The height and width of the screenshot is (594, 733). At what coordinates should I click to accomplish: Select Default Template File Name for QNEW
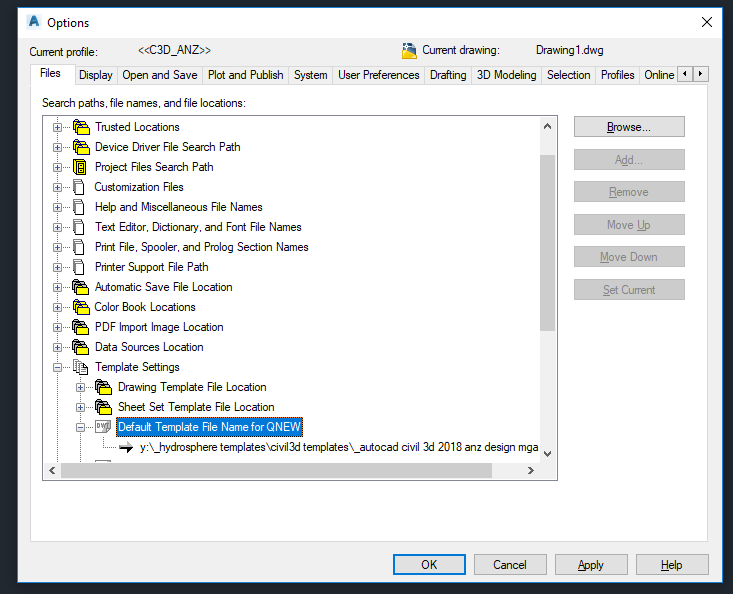(209, 427)
